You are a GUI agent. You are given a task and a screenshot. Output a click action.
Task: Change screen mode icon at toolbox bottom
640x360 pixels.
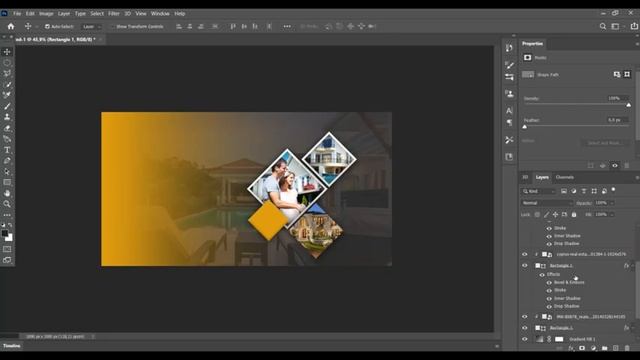(7, 260)
